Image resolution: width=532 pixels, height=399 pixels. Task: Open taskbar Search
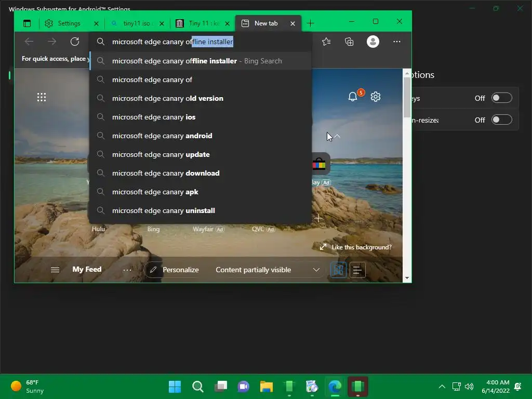point(198,387)
